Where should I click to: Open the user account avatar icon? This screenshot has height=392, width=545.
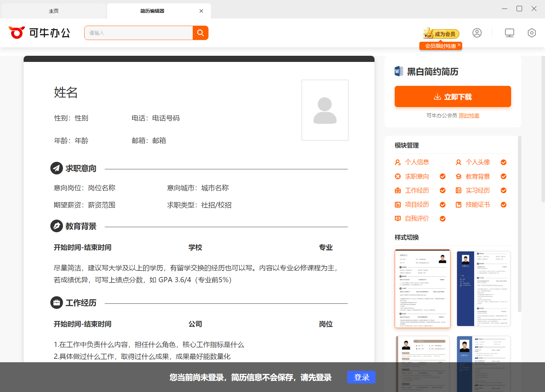(477, 33)
